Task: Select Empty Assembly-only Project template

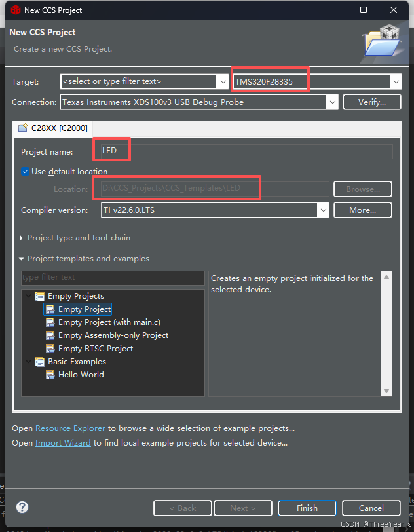Action: click(x=113, y=335)
